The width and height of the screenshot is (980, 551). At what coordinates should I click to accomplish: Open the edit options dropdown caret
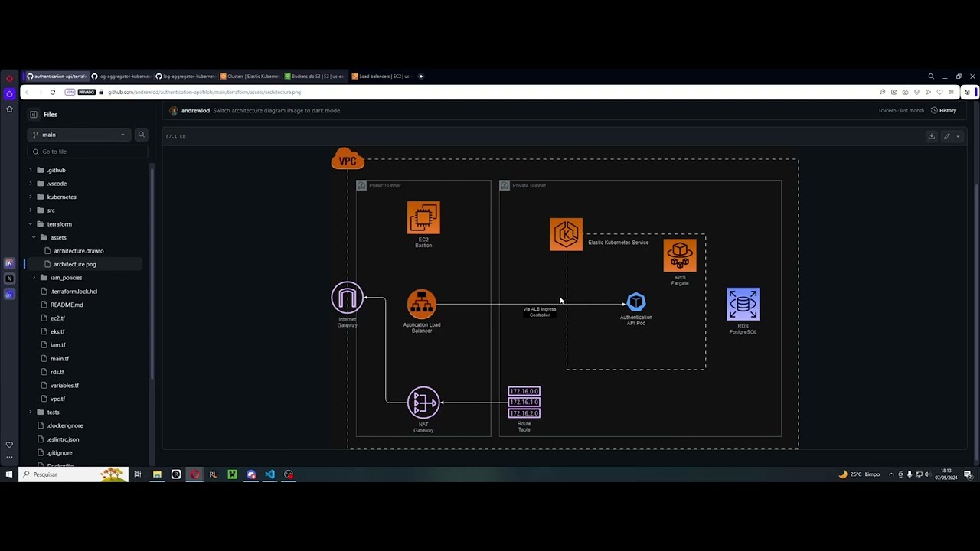click(958, 136)
